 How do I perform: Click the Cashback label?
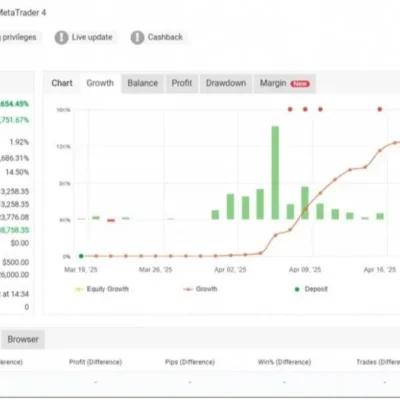click(x=165, y=37)
